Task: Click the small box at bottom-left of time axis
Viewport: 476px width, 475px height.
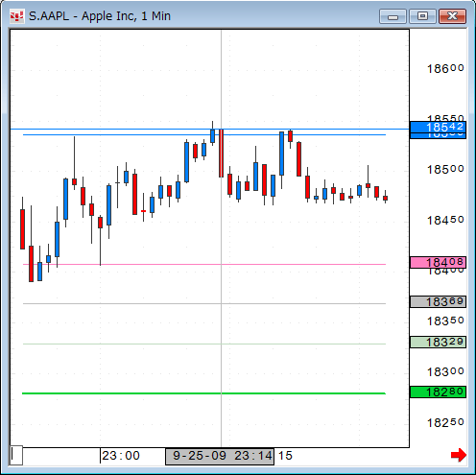Action: (x=16, y=455)
